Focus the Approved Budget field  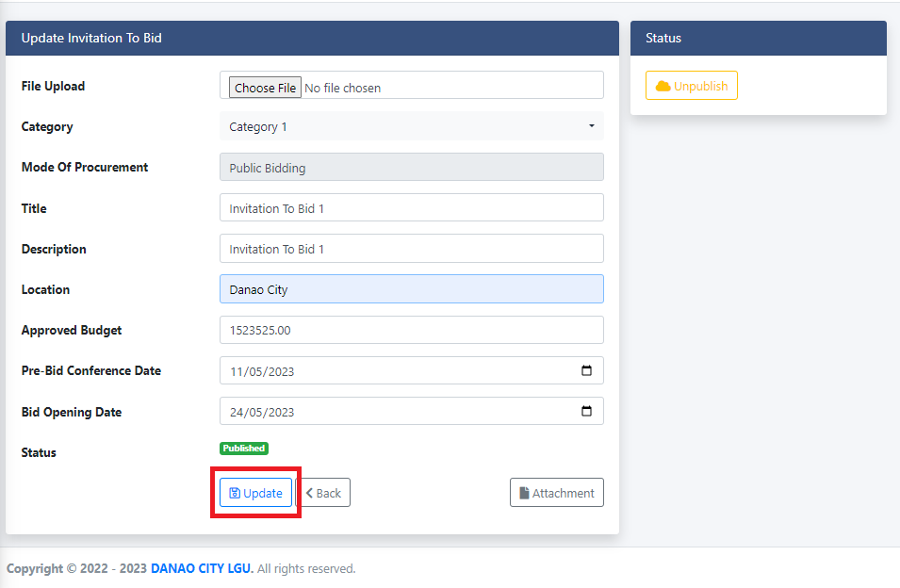[412, 330]
